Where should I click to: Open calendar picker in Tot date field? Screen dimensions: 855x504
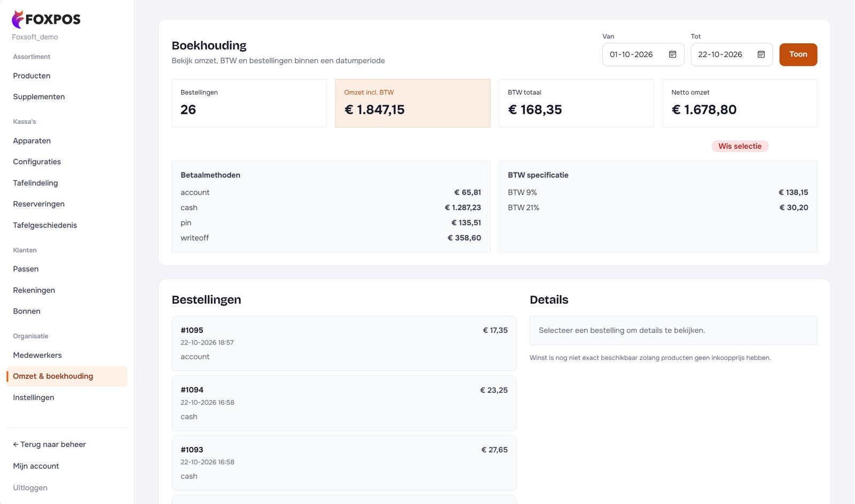coord(761,54)
